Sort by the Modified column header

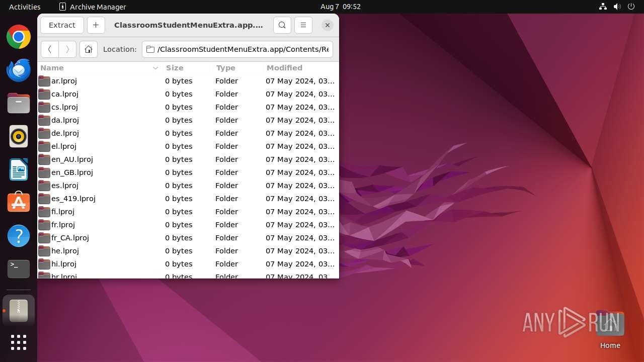[x=301, y=68]
